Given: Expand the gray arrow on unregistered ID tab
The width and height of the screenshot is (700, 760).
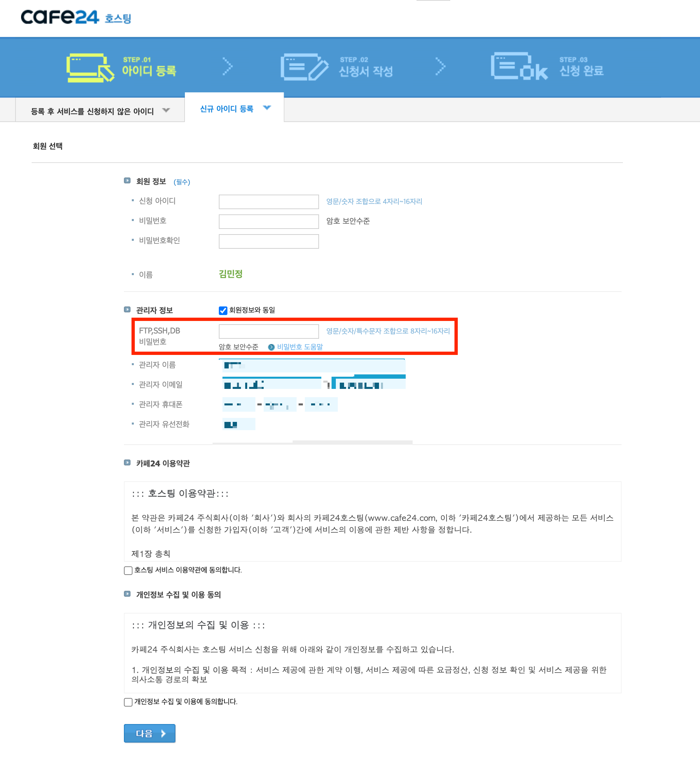Looking at the screenshot, I should click(x=166, y=110).
